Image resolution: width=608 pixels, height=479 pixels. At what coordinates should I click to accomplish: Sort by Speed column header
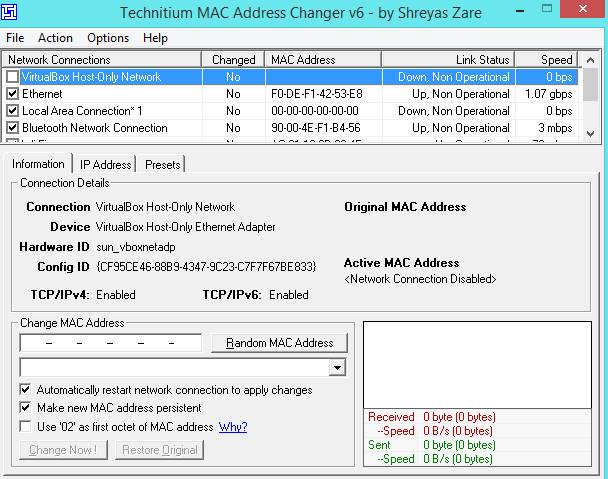[x=546, y=60]
